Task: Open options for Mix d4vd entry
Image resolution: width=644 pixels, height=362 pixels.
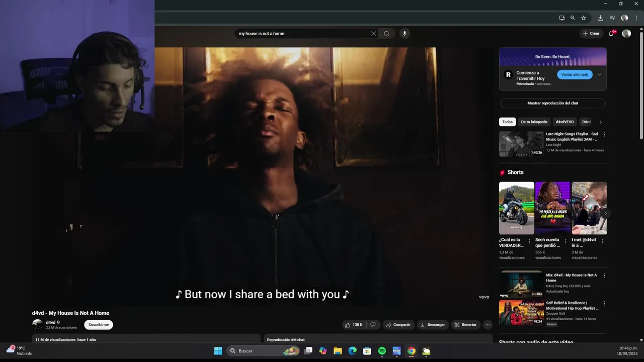Action: click(x=604, y=276)
